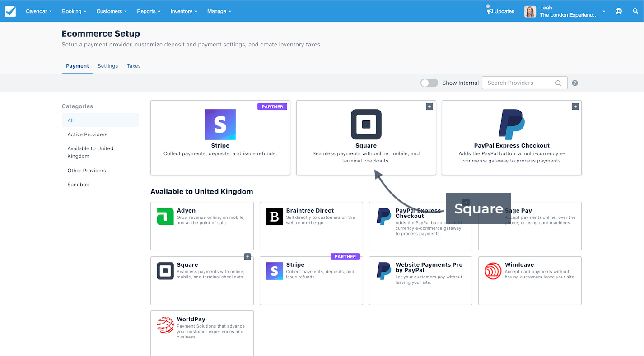Click the featured Square logo
The height and width of the screenshot is (356, 644).
(366, 125)
